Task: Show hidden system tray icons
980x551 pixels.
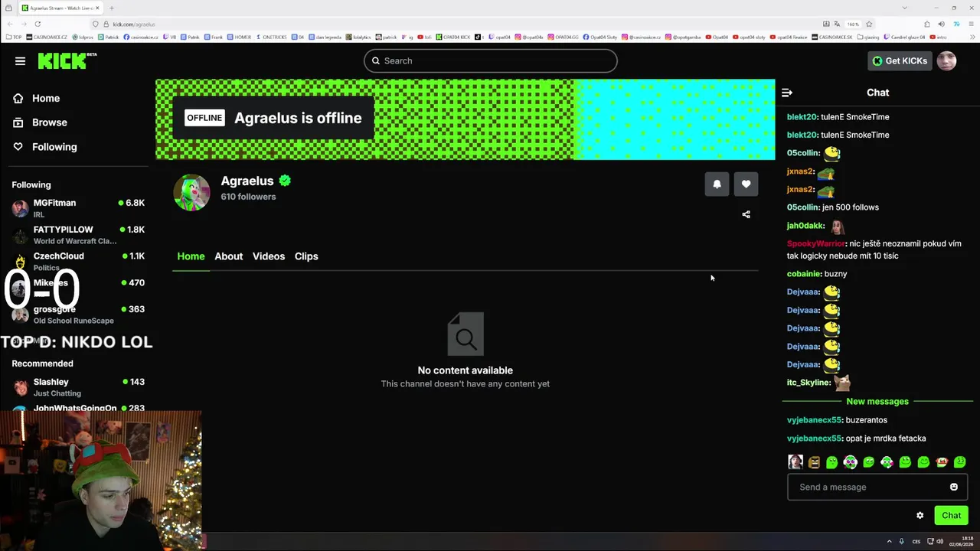Action: [889, 542]
